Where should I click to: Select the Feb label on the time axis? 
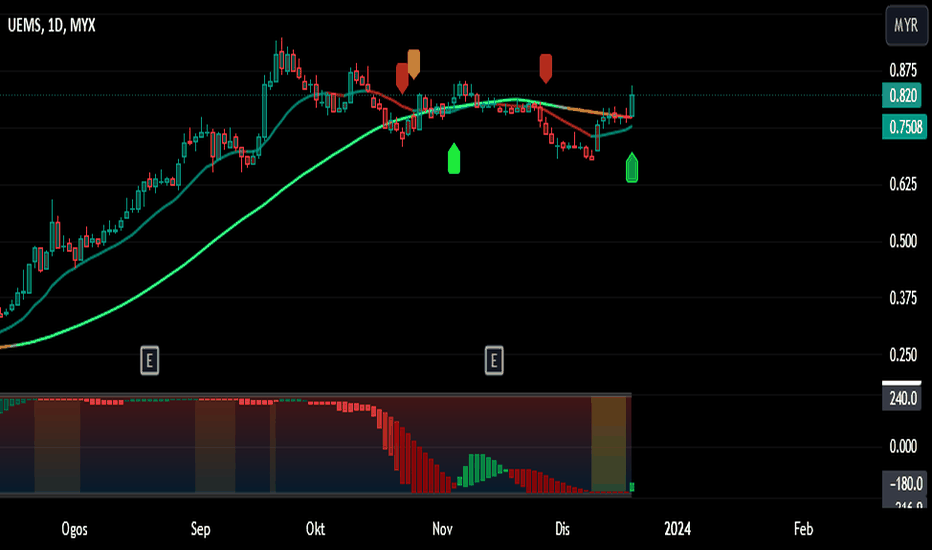[x=802, y=527]
